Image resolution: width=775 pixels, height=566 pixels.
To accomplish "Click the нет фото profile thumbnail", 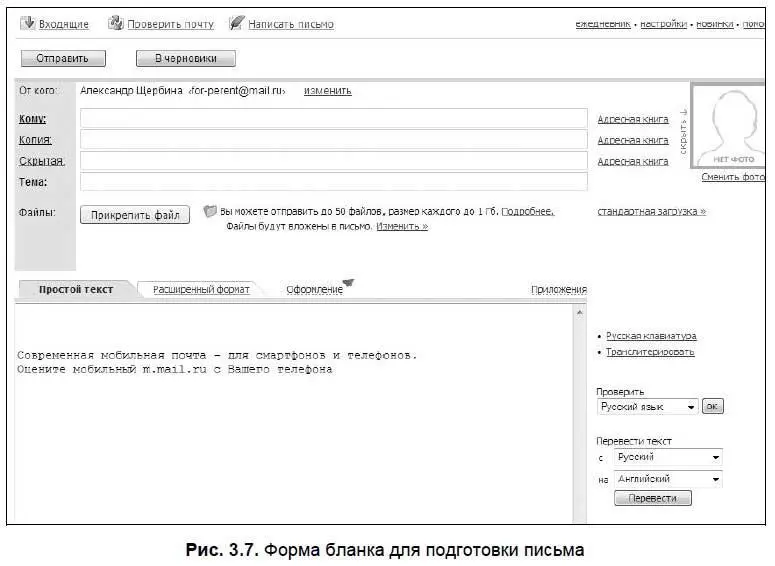I will coord(729,126).
